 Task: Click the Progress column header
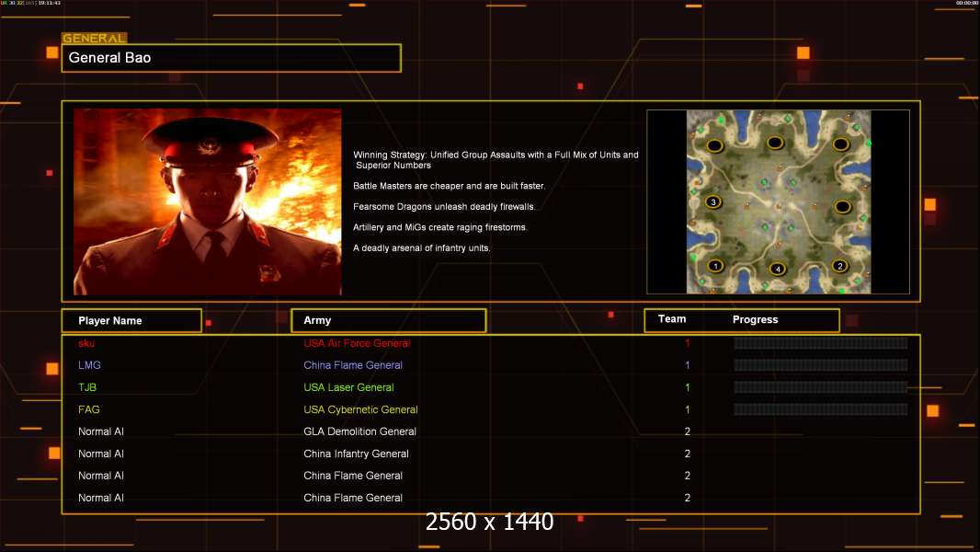tap(755, 320)
